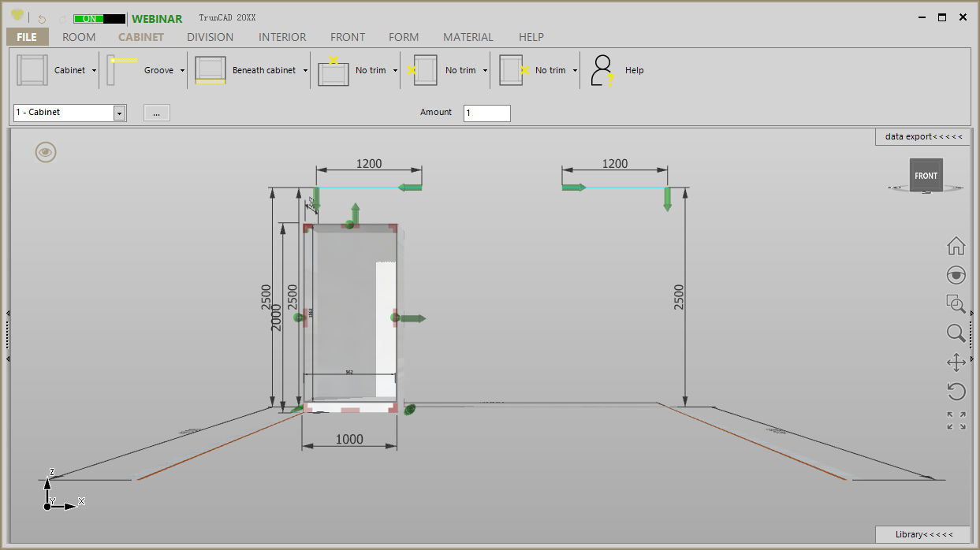Click the fit-to-screen expand icon

[956, 421]
